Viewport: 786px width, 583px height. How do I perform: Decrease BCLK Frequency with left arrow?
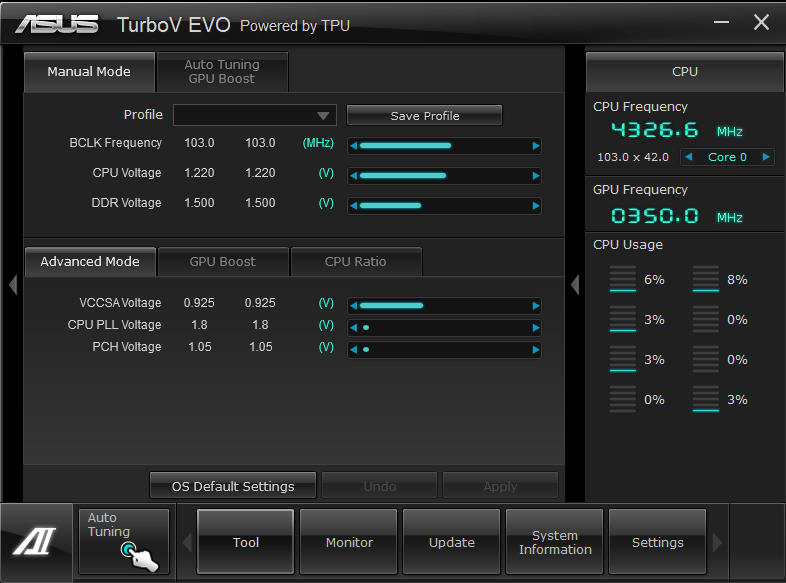tap(353, 146)
